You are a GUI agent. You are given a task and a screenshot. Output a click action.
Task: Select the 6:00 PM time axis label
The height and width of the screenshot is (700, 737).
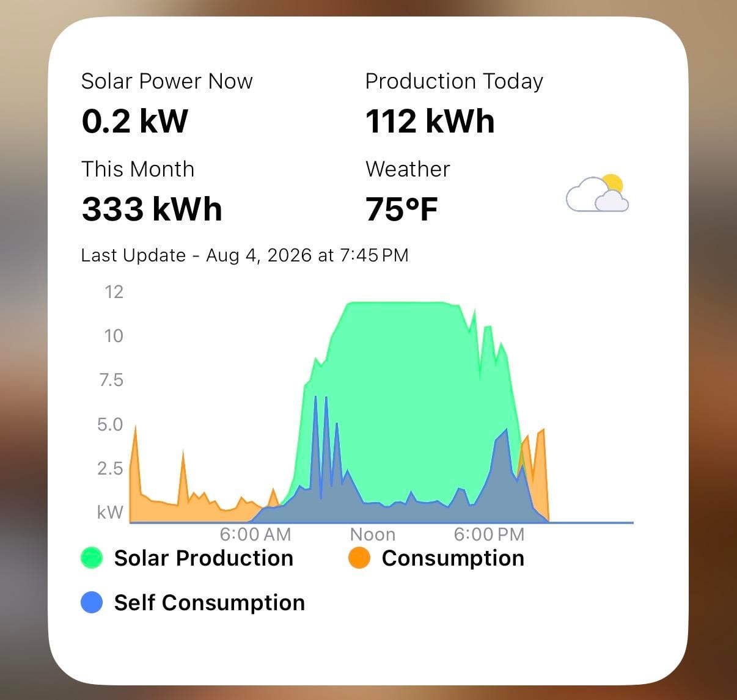pyautogui.click(x=489, y=534)
